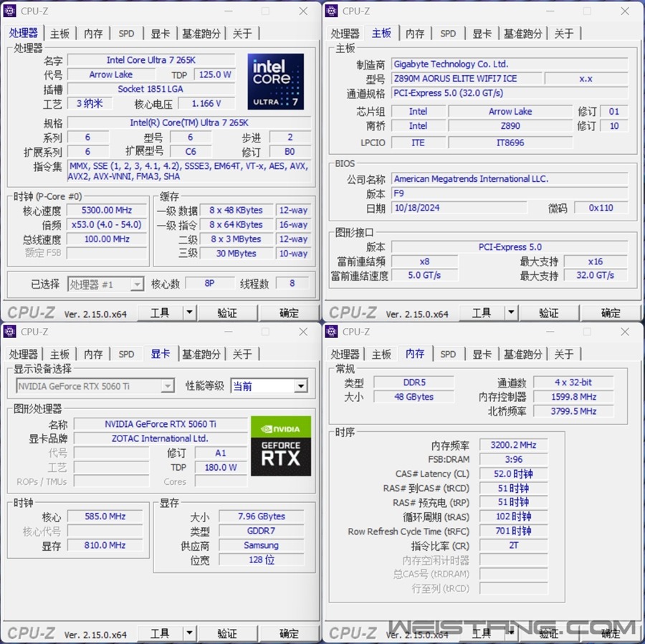Click the name field Intel Core Ultra 7 265K
Image resolution: width=645 pixels, height=644 pixels.
(151, 60)
